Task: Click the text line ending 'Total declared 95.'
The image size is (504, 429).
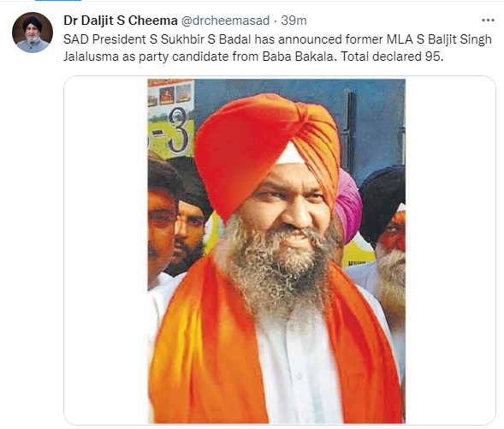Action: pyautogui.click(x=253, y=57)
